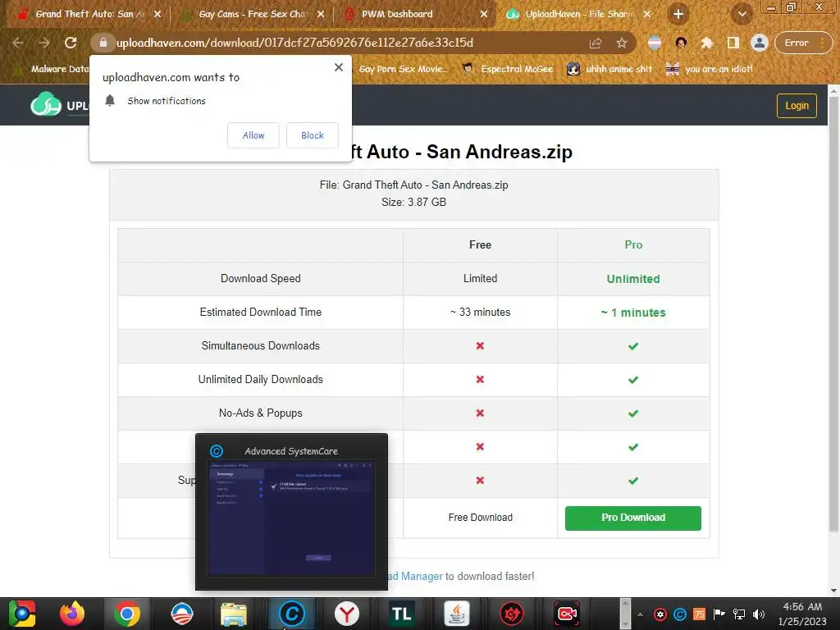Open Firefox from the taskbar
This screenshot has height=630, width=840.
(72, 614)
